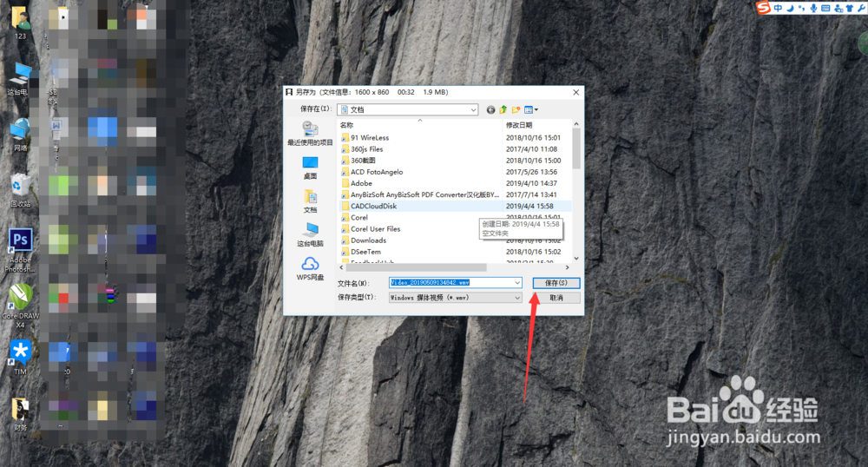Select the CorelDRAW X4 desktop shortcut

pos(21,306)
